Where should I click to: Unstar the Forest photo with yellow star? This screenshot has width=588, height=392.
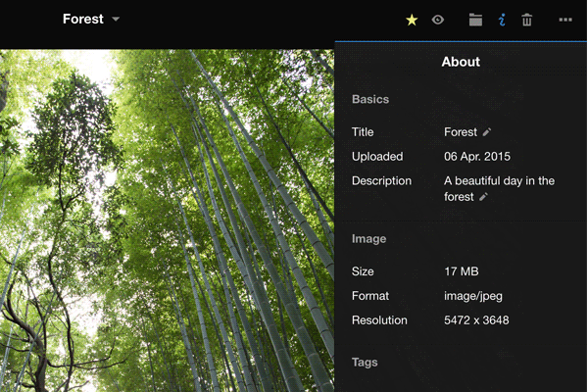tap(412, 20)
